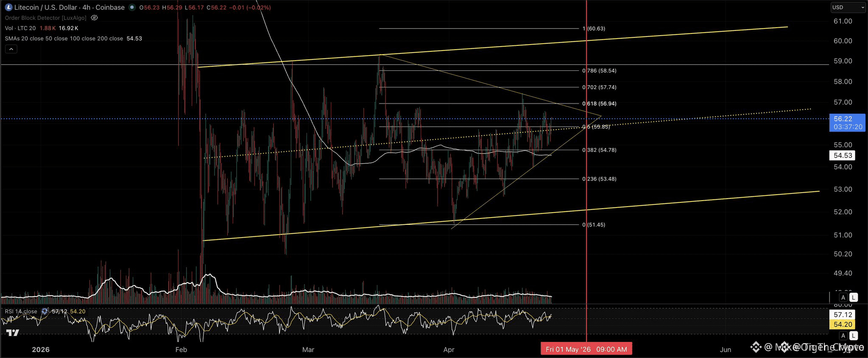Click the 53.00 price axis tick
This screenshot has width=868, height=358.
(843, 189)
